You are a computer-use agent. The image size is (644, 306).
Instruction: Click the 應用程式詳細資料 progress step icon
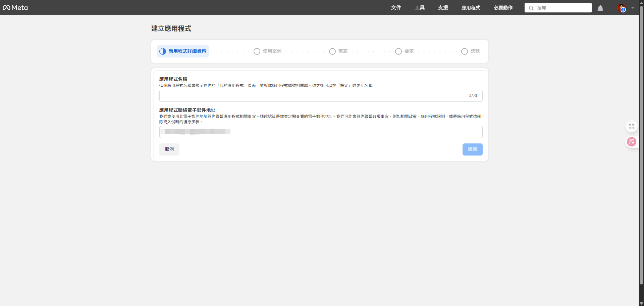click(162, 51)
